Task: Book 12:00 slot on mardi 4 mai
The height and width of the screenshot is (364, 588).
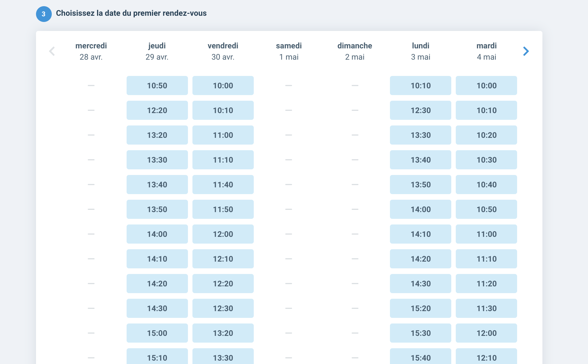Action: (x=486, y=333)
